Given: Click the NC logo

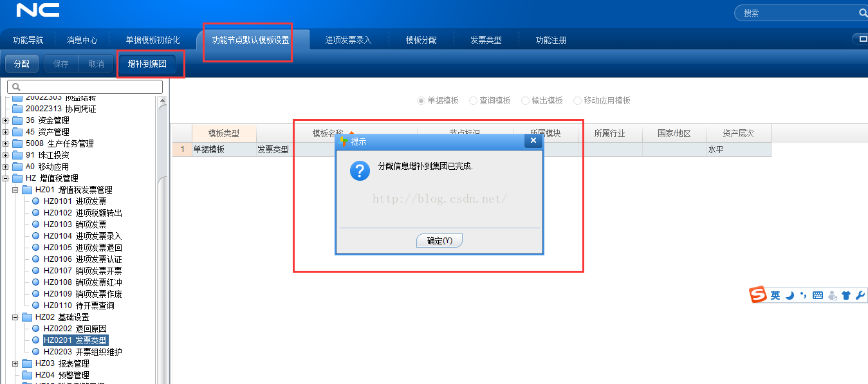Looking at the screenshot, I should tap(38, 10).
